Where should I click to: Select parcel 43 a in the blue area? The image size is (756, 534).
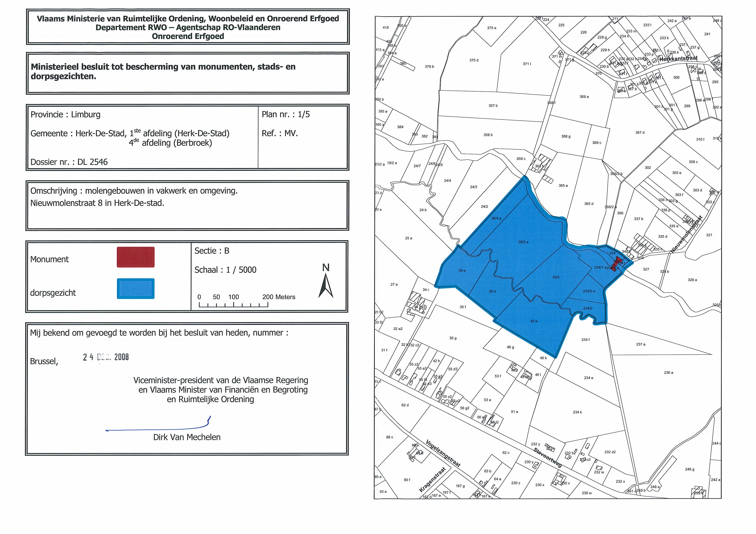(x=534, y=321)
